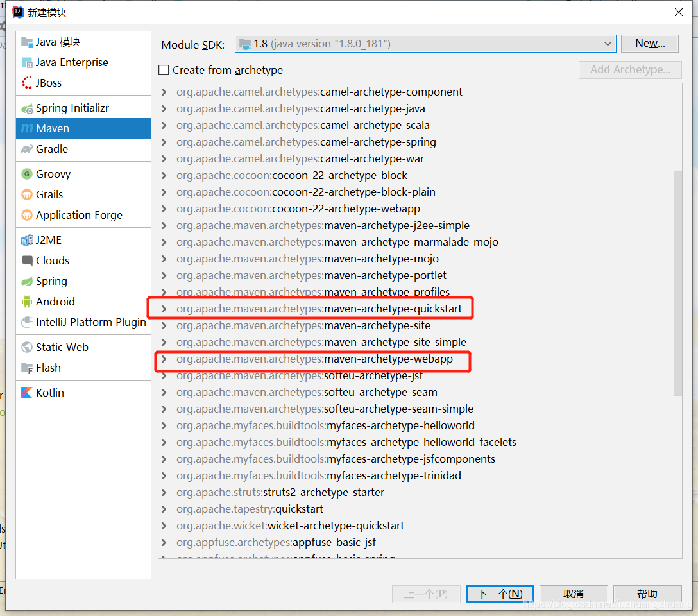
Task: Select the Grails icon
Action: pos(27,194)
